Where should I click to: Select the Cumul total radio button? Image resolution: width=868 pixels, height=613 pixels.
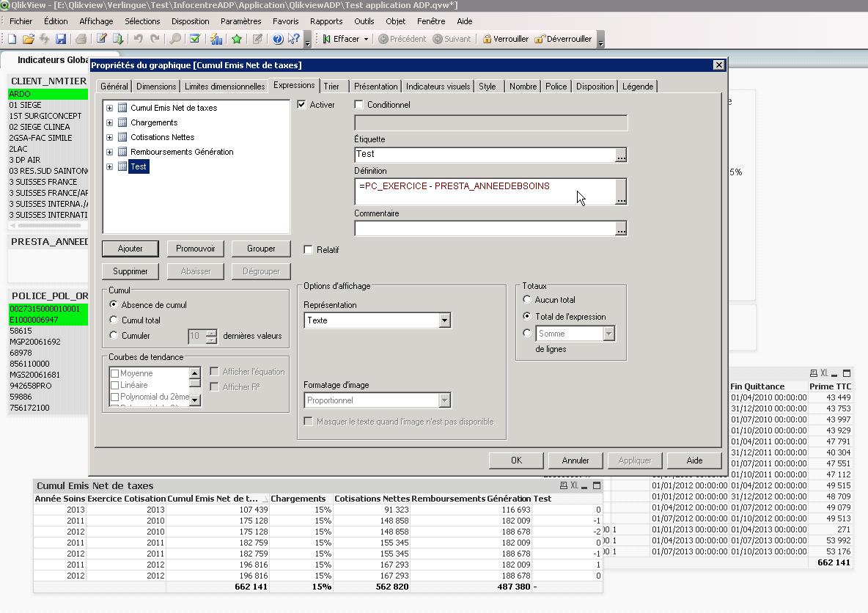pyautogui.click(x=114, y=320)
